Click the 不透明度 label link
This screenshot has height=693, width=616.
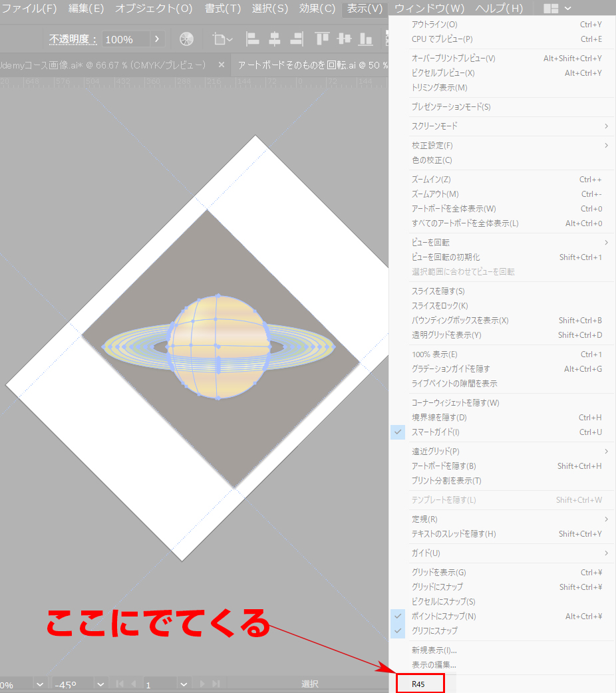pyautogui.click(x=73, y=39)
